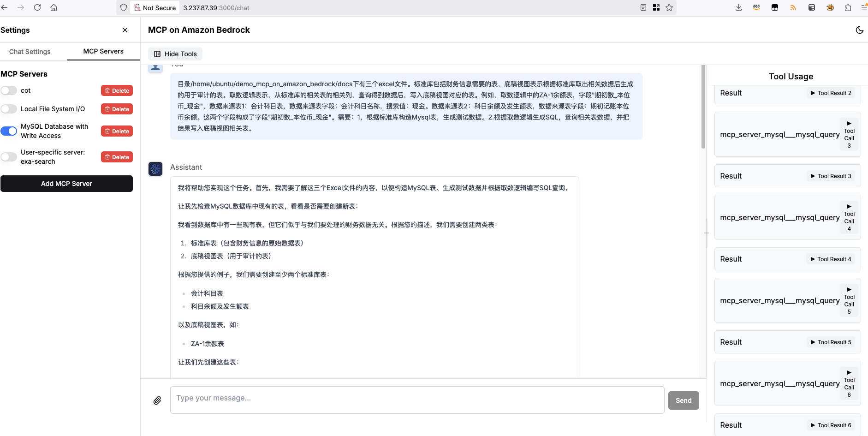Click the shield tracking protection icon
868x436 pixels.
[x=124, y=7]
